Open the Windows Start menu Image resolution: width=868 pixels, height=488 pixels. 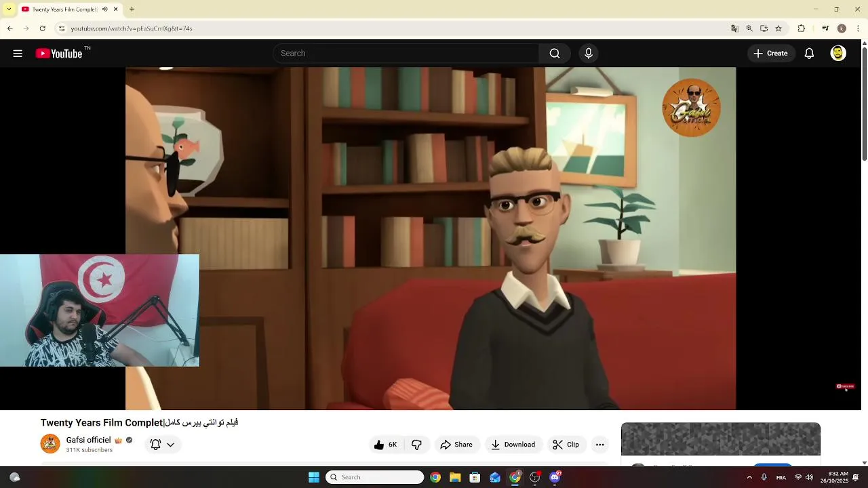[314, 477]
